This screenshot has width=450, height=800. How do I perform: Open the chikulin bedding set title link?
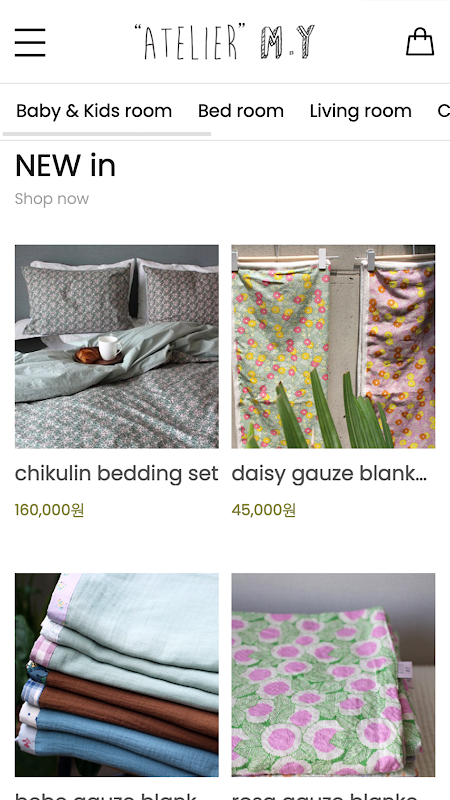point(116,474)
